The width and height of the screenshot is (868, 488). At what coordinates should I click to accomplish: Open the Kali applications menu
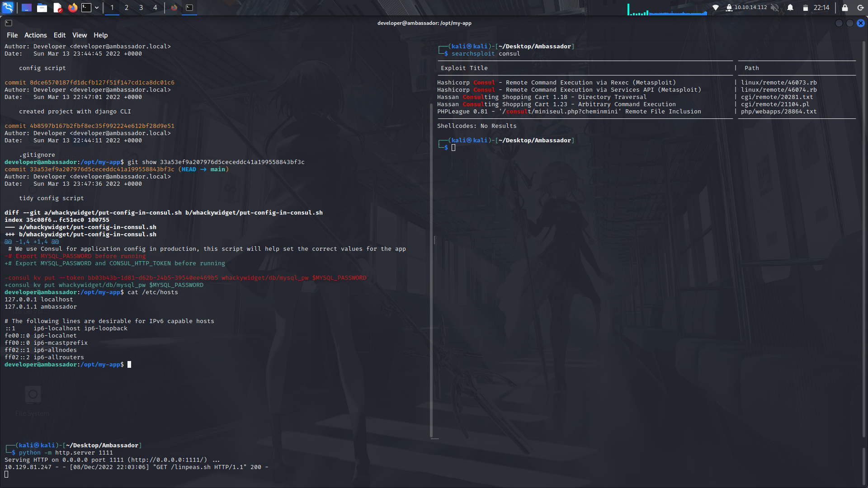8,8
